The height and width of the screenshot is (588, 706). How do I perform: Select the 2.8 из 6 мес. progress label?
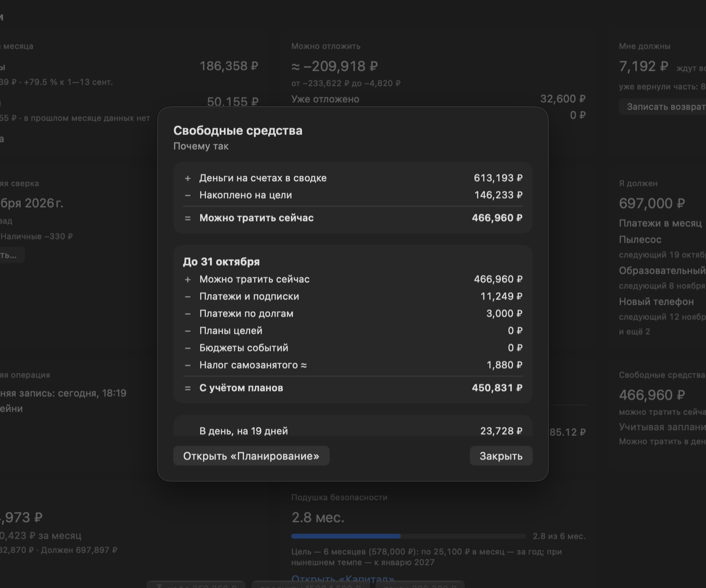point(559,536)
